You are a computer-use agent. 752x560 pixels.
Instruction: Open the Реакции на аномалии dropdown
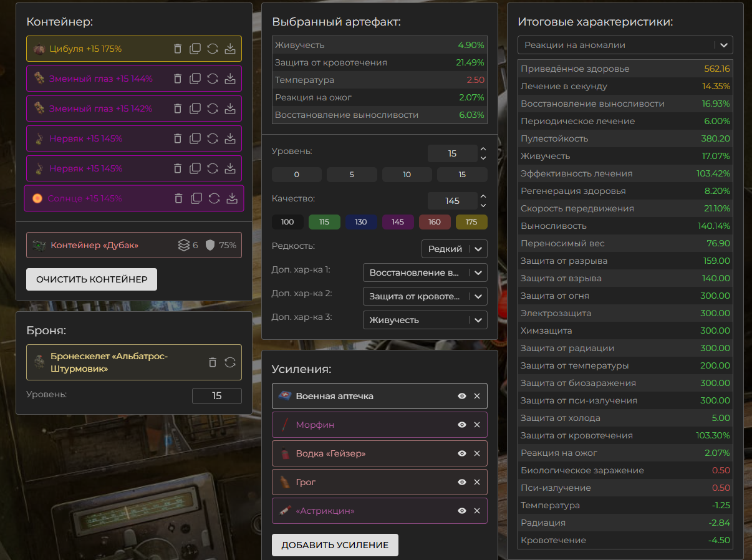click(x=625, y=45)
